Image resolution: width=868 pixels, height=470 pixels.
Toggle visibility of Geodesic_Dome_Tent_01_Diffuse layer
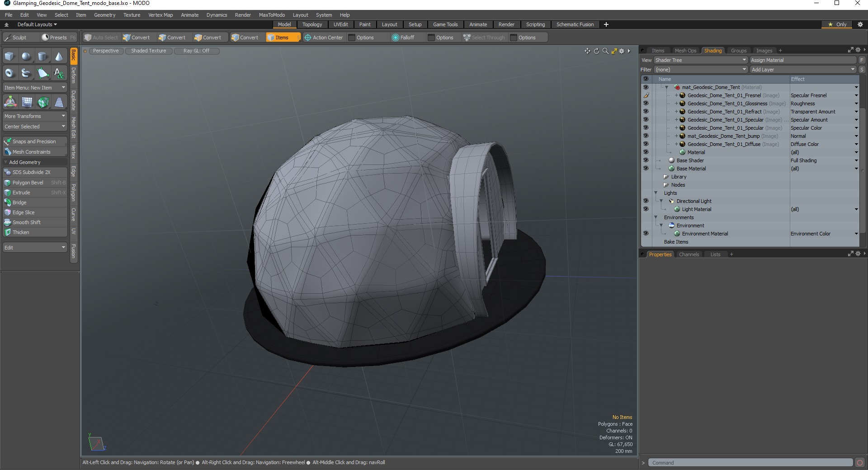click(x=646, y=144)
